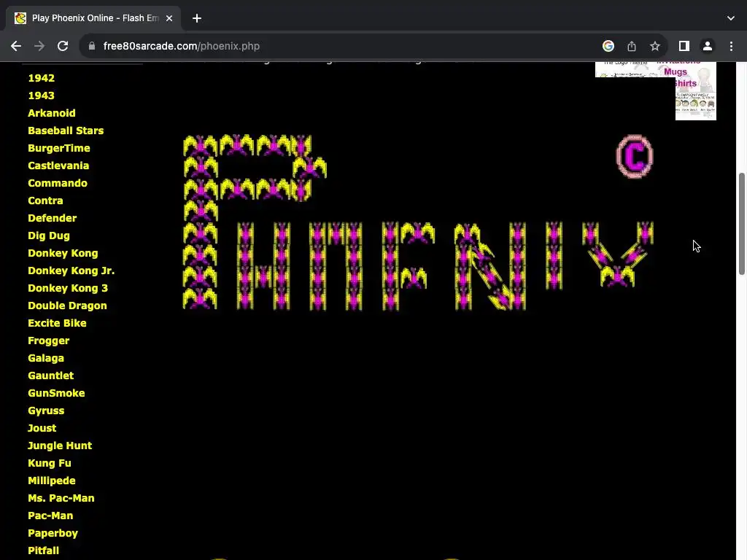
Task: Open the Donkey Kong Jr. link
Action: tap(71, 271)
